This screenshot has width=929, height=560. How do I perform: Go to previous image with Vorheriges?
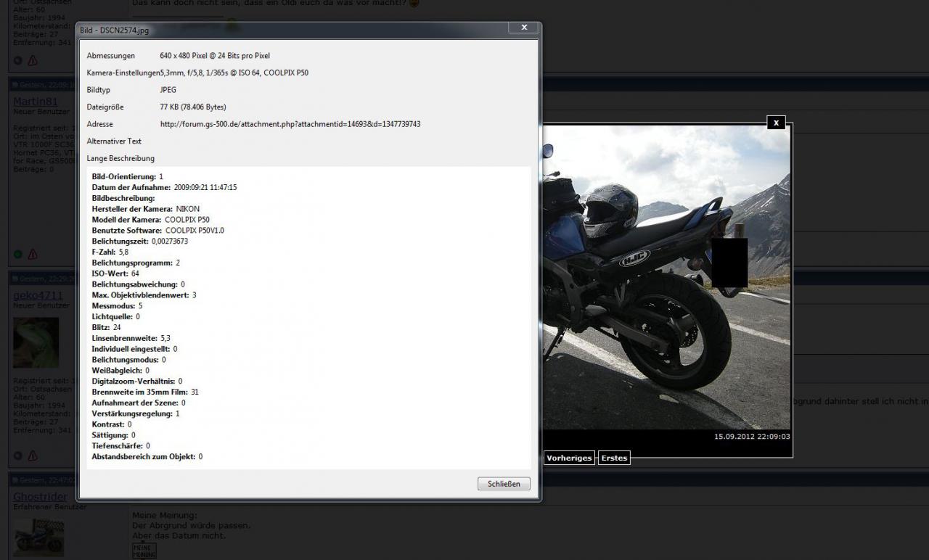569,458
